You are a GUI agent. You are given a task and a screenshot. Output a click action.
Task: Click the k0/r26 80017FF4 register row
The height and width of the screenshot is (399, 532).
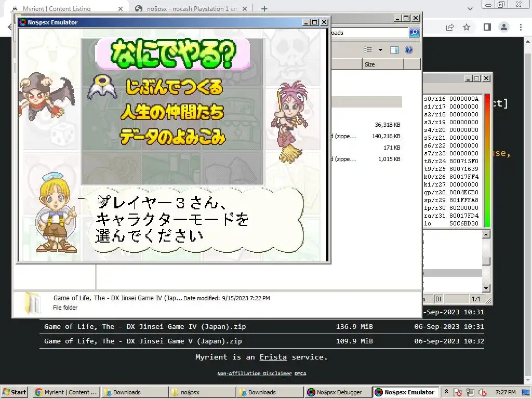coord(451,177)
